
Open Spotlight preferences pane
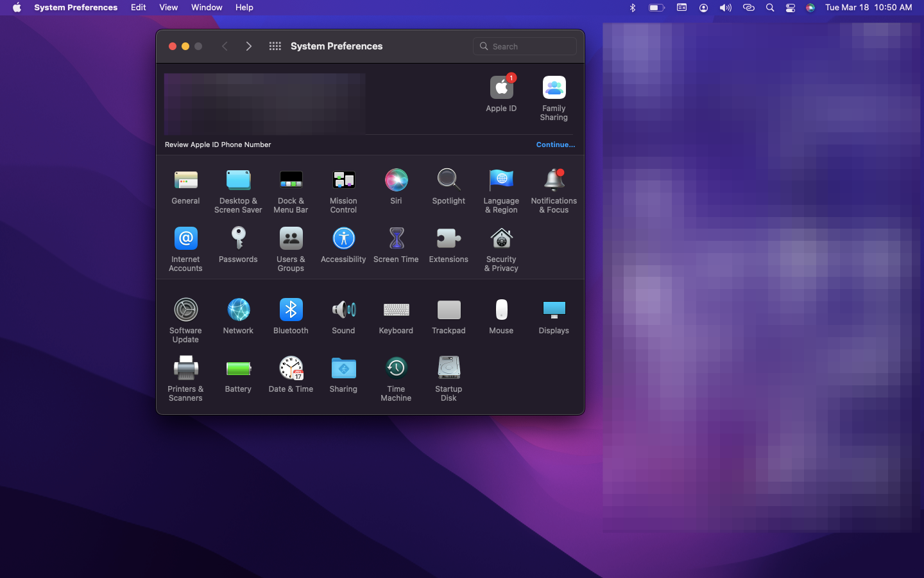click(x=449, y=188)
